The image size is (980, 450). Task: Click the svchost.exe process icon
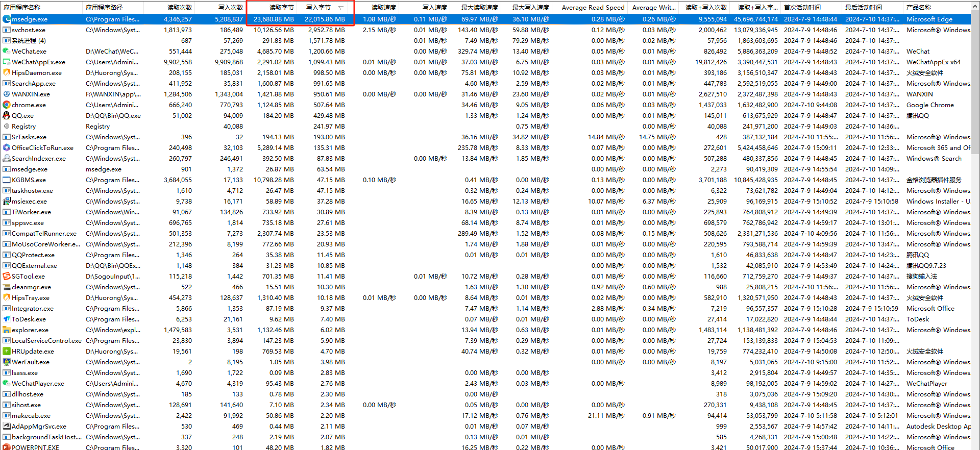click(7, 30)
